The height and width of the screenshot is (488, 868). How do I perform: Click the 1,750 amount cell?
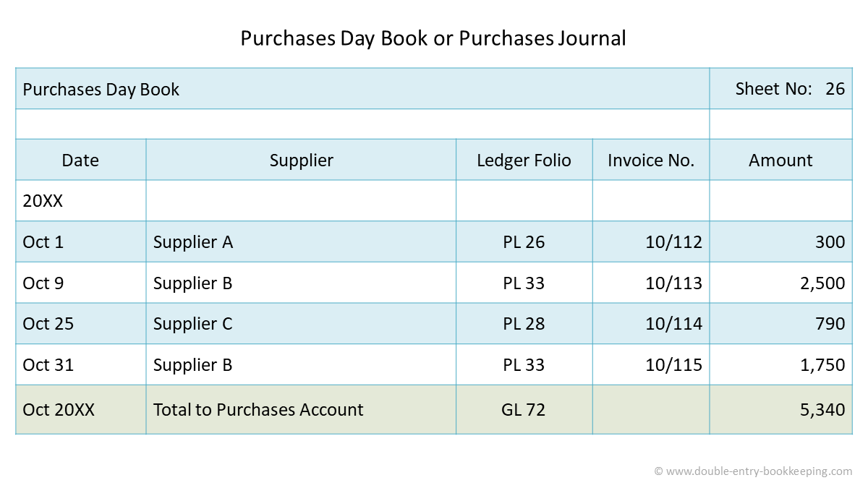[822, 365]
